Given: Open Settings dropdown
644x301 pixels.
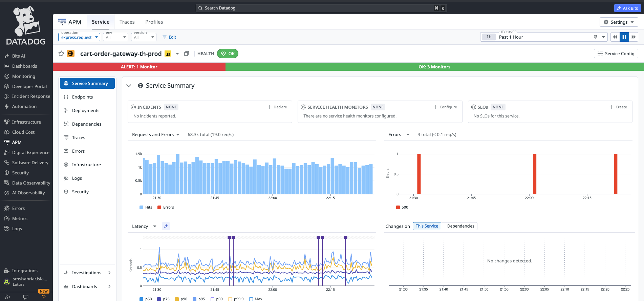Looking at the screenshot, I should [619, 22].
